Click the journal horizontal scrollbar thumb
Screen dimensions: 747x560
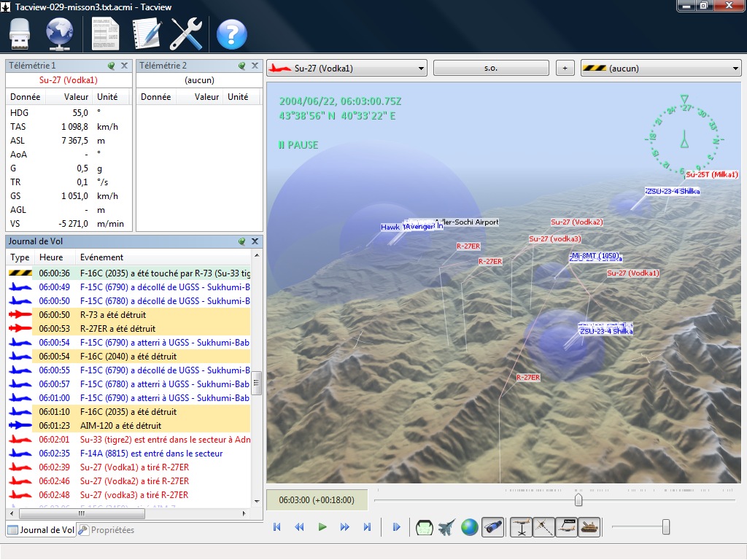click(x=82, y=513)
